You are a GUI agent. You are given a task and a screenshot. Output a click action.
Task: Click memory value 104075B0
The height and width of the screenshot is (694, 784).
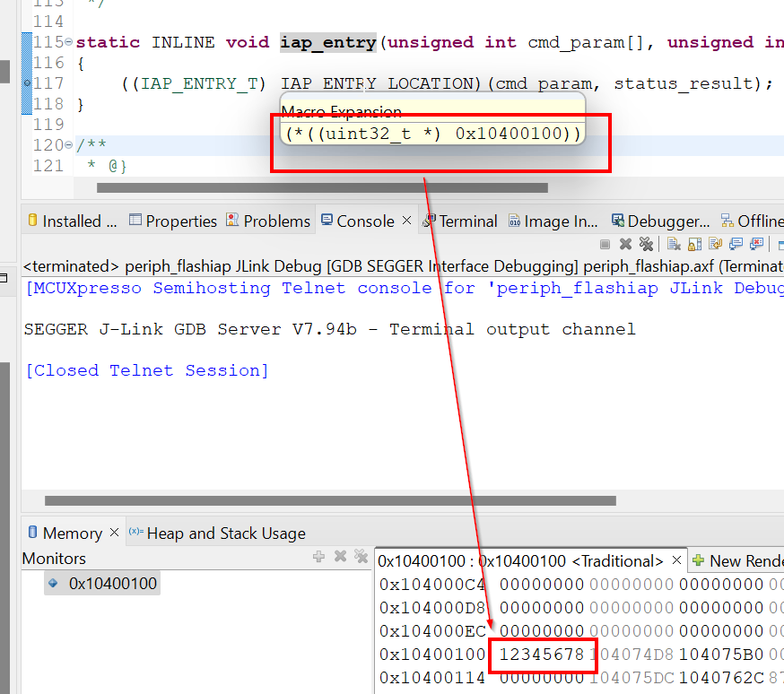coord(721,655)
